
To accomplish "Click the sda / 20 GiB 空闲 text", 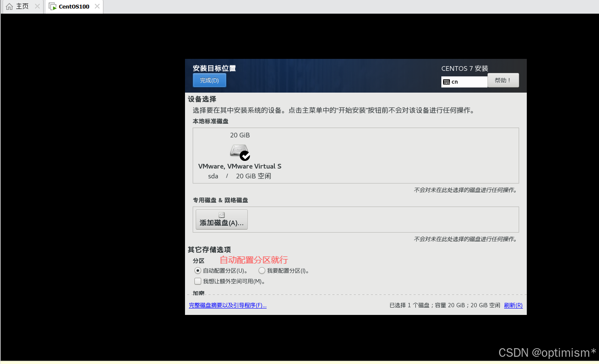I will [x=240, y=176].
